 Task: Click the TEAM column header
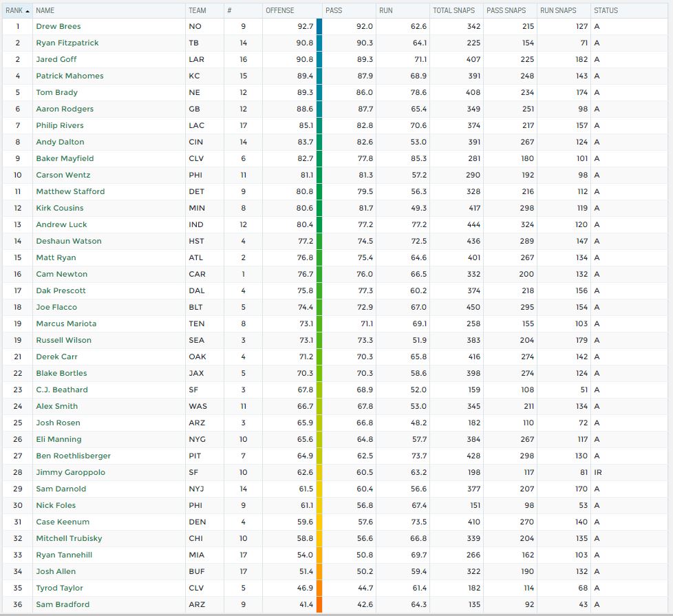[196, 11]
